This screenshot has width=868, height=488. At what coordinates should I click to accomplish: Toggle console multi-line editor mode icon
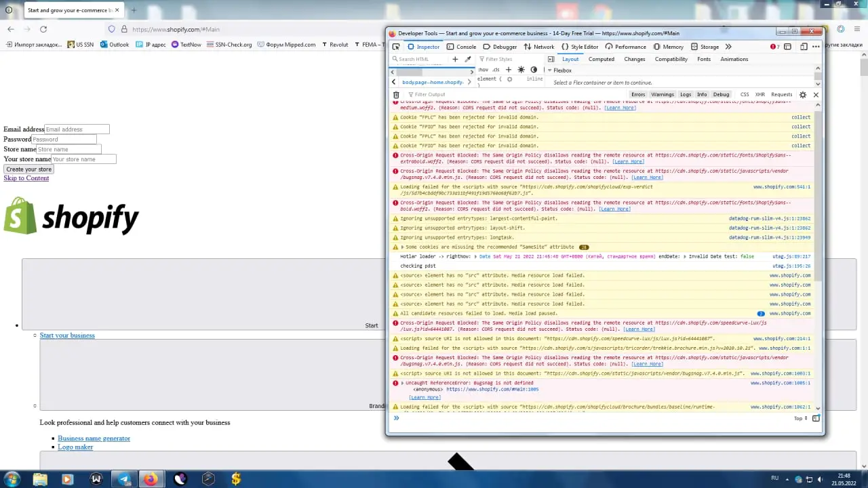point(816,418)
